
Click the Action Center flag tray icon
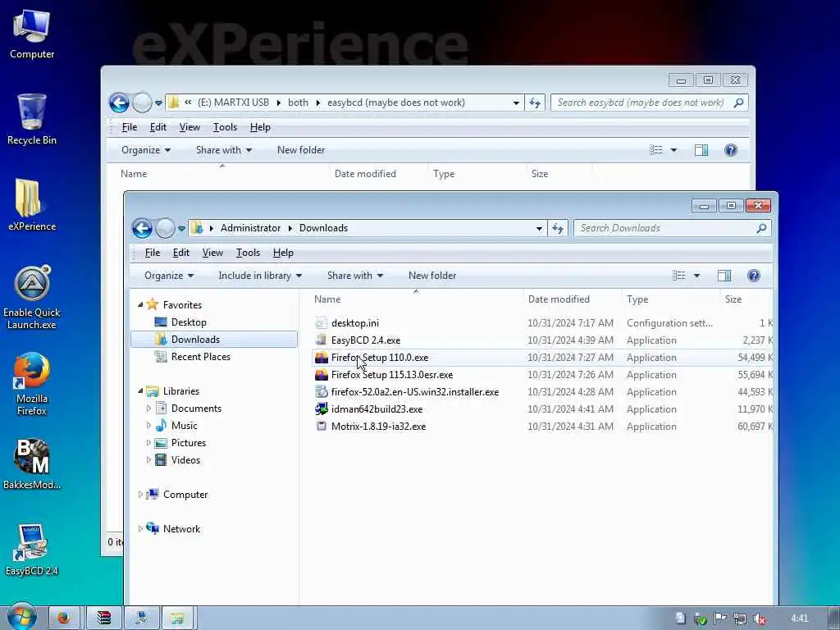click(719, 619)
